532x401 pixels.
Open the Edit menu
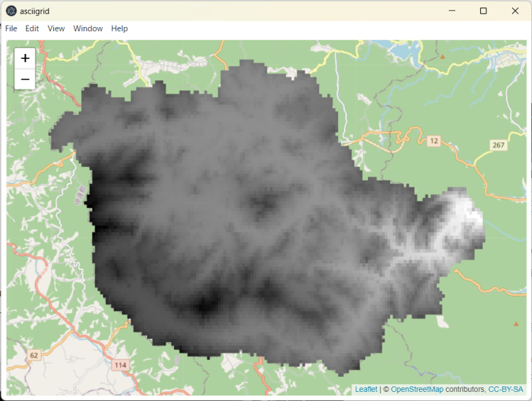tap(32, 28)
